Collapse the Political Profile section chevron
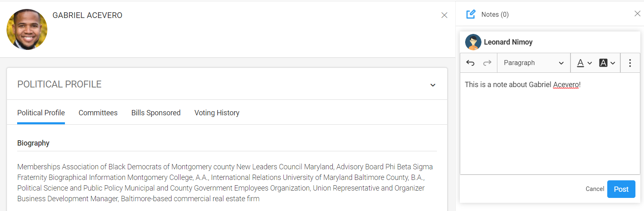 (433, 85)
